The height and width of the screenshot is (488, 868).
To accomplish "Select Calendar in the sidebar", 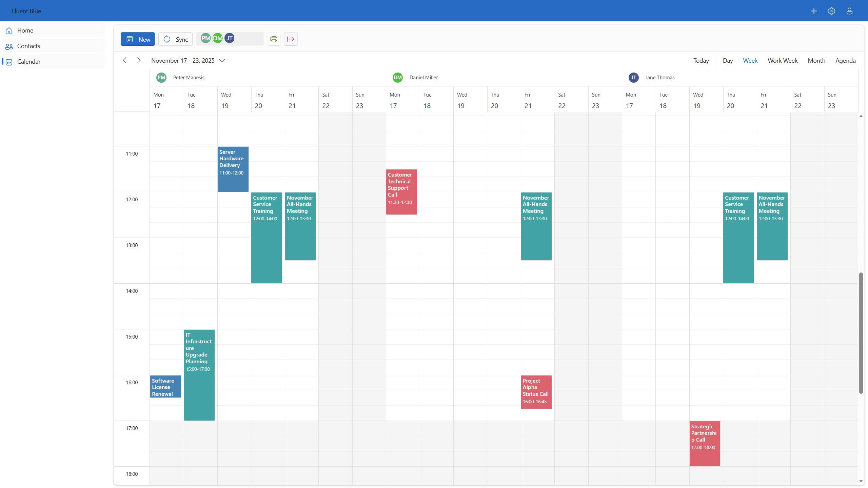I will click(29, 61).
